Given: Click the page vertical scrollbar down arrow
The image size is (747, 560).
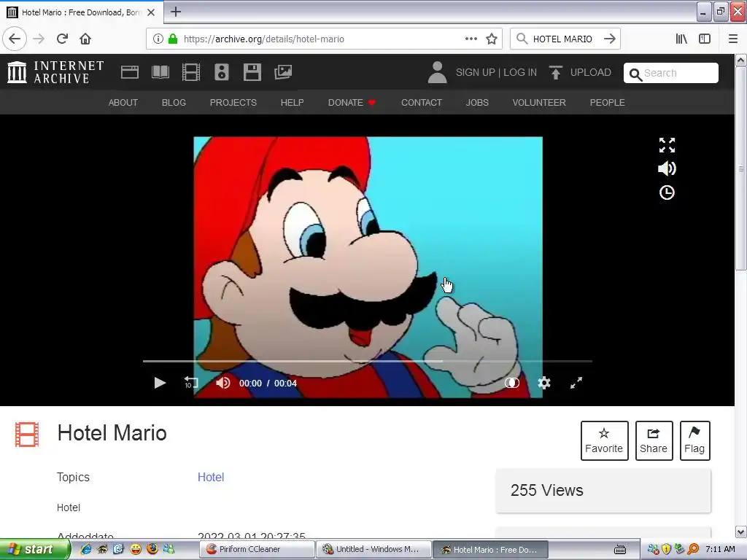Looking at the screenshot, I should click(x=741, y=532).
